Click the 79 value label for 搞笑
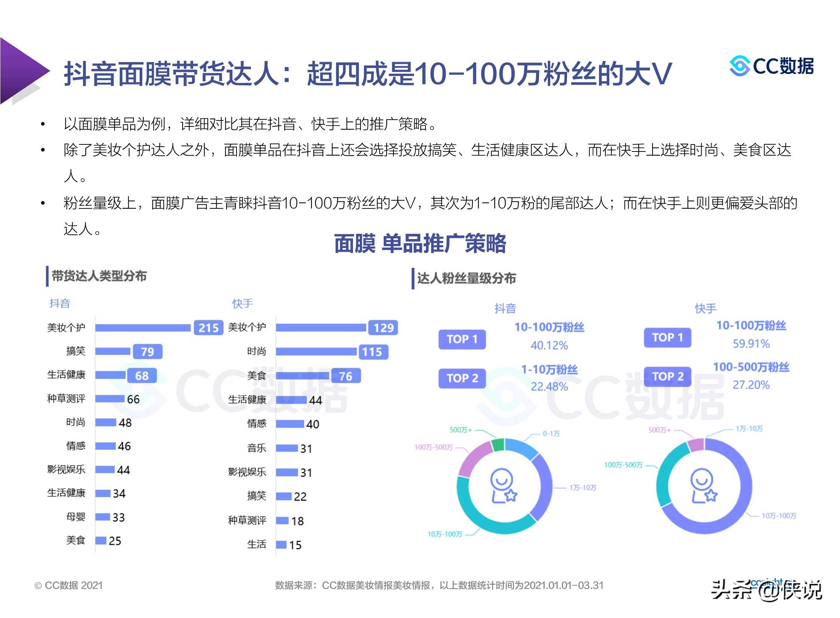The width and height of the screenshot is (840, 618). [147, 352]
